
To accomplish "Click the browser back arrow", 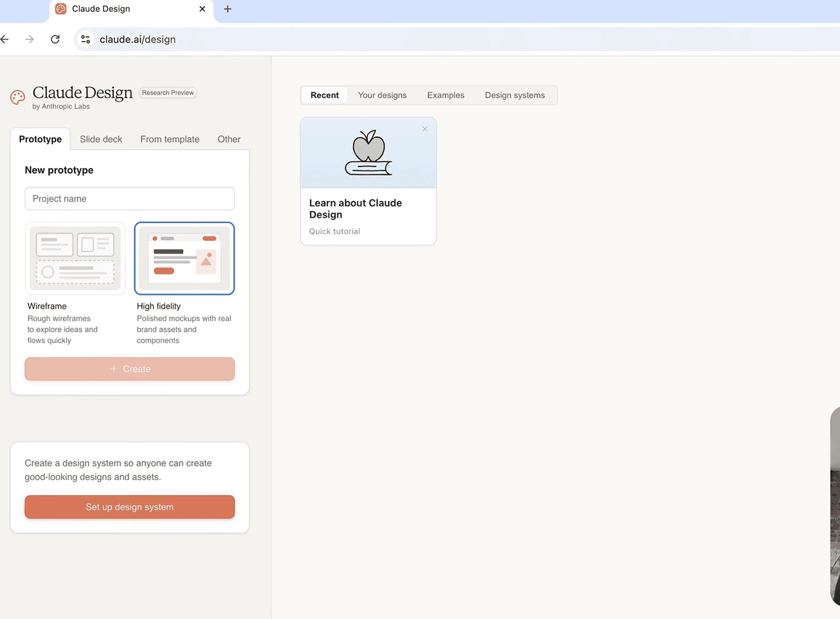I will (5, 39).
